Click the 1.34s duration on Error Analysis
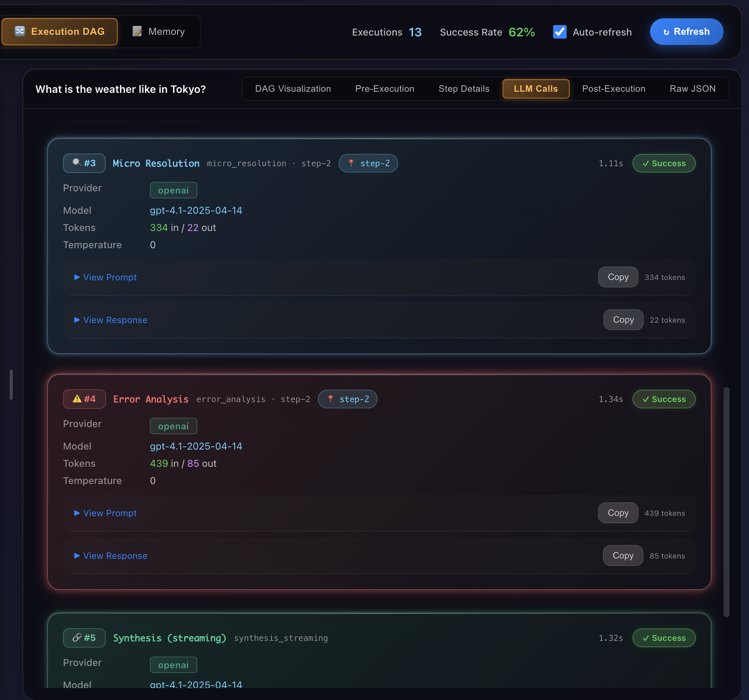This screenshot has width=749, height=700. (610, 399)
